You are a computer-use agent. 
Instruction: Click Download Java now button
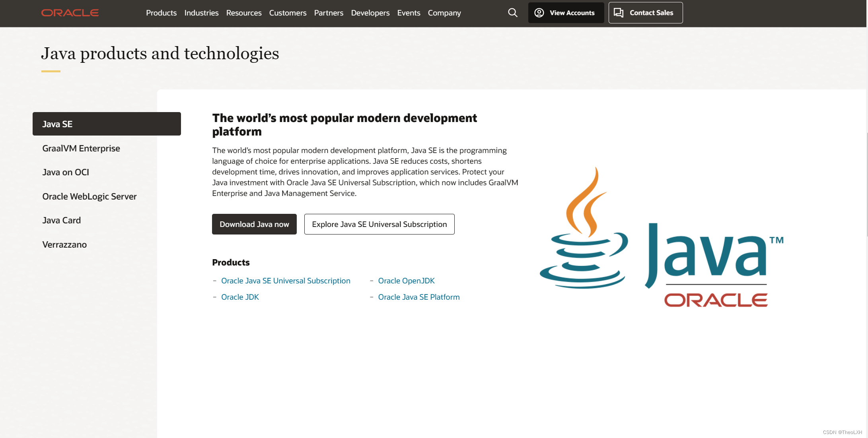[x=254, y=224]
